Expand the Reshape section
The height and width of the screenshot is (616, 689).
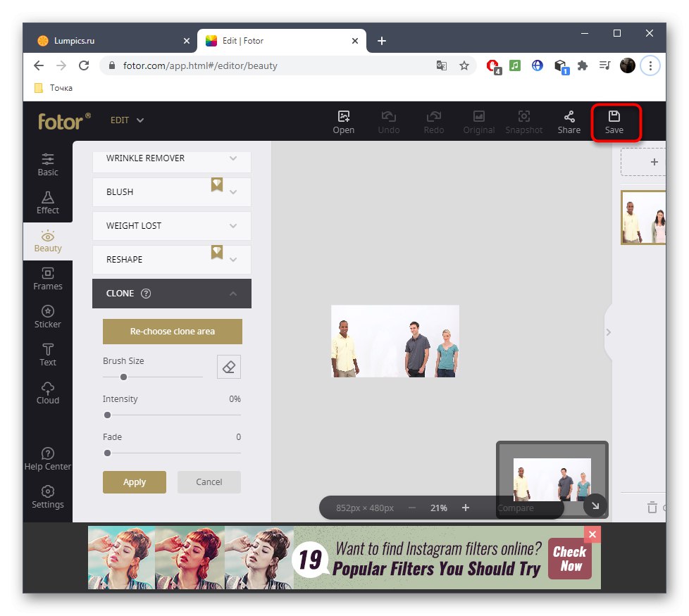(171, 260)
